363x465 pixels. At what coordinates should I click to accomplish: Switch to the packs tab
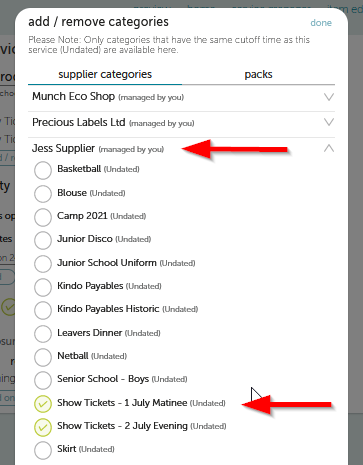tap(258, 74)
